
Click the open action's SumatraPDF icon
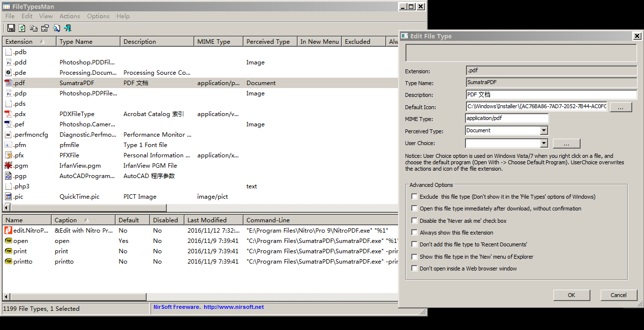8,241
